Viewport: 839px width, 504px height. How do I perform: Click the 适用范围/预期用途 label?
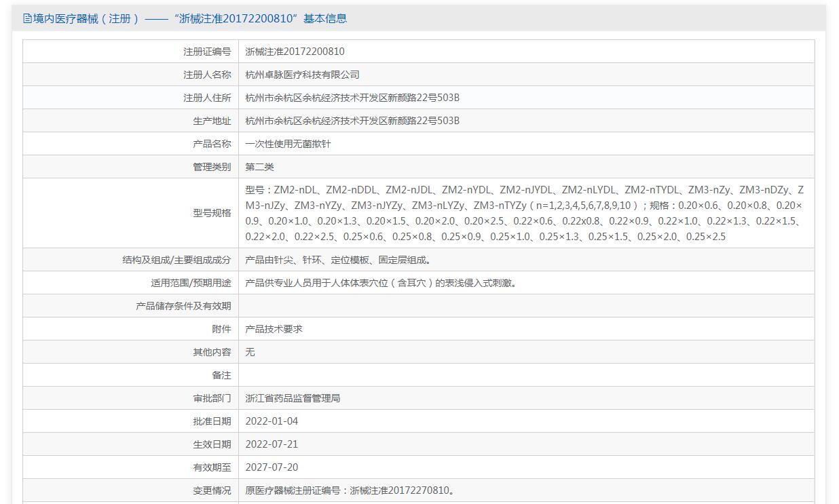pyautogui.click(x=191, y=283)
